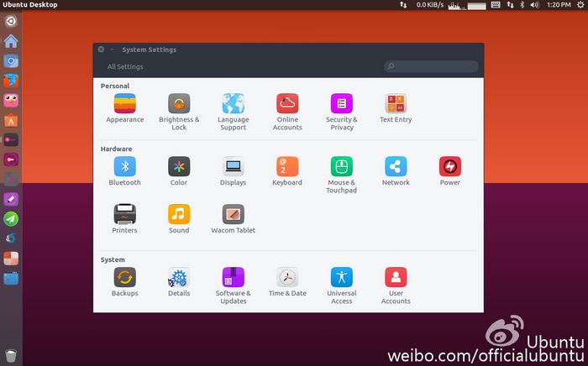Image resolution: width=588 pixels, height=366 pixels.
Task: Open the Trash in the launcher
Action: click(x=11, y=355)
